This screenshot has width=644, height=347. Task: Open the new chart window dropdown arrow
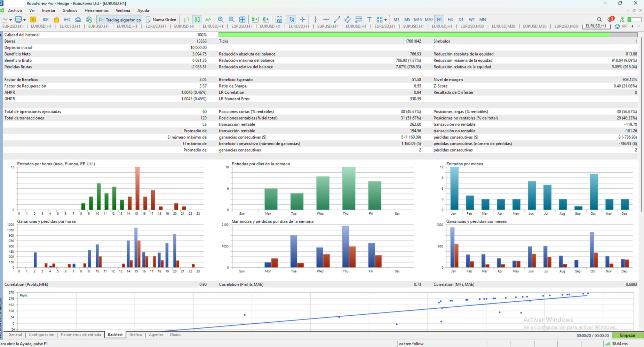click(11, 20)
